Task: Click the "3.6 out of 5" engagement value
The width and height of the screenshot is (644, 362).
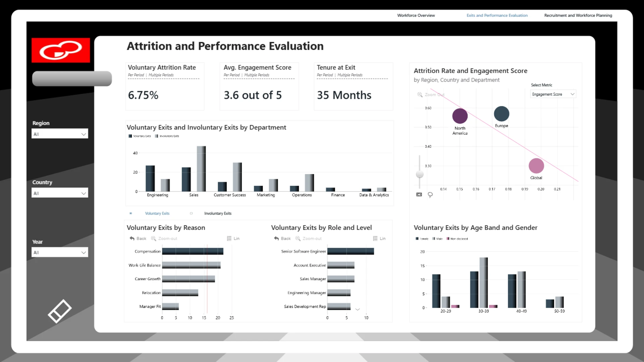Action: click(x=253, y=95)
